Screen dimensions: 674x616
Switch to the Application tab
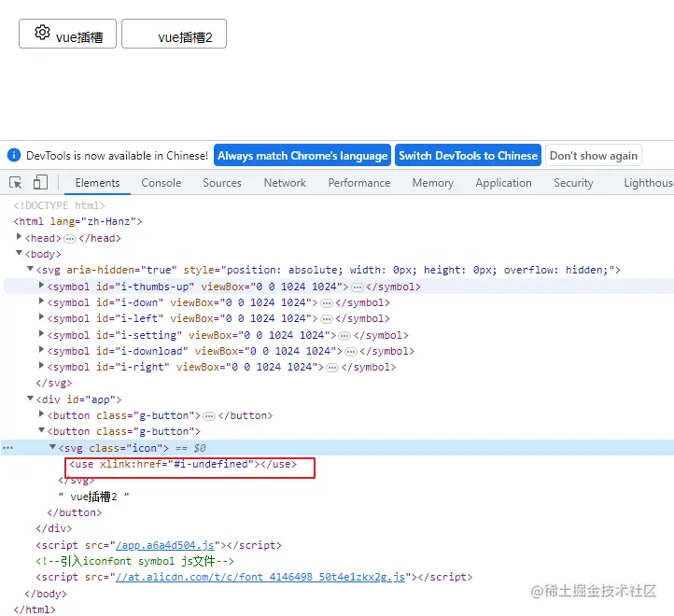click(503, 183)
